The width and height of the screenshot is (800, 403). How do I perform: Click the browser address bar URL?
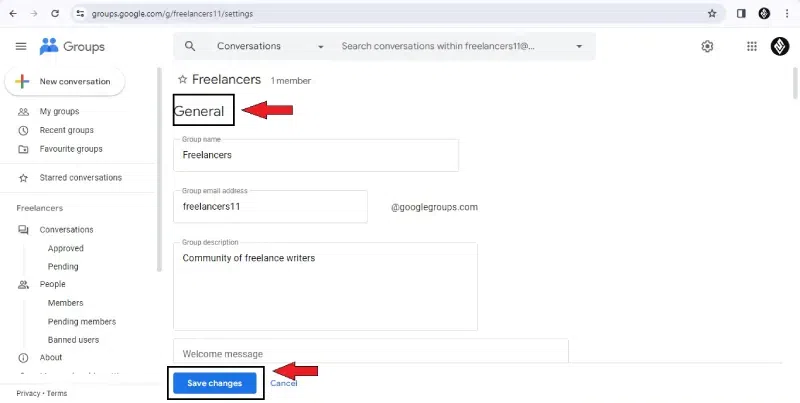pyautogui.click(x=172, y=14)
